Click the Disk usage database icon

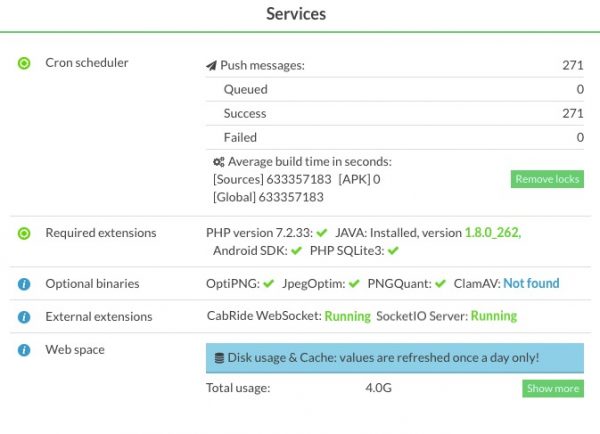tap(220, 357)
